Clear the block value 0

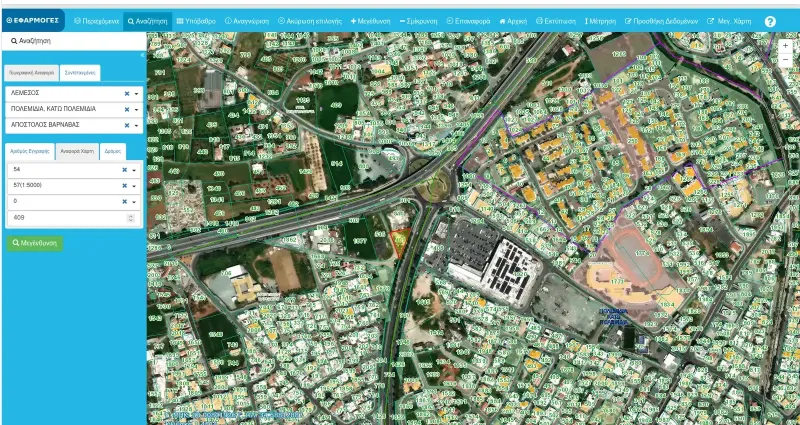[x=124, y=202]
